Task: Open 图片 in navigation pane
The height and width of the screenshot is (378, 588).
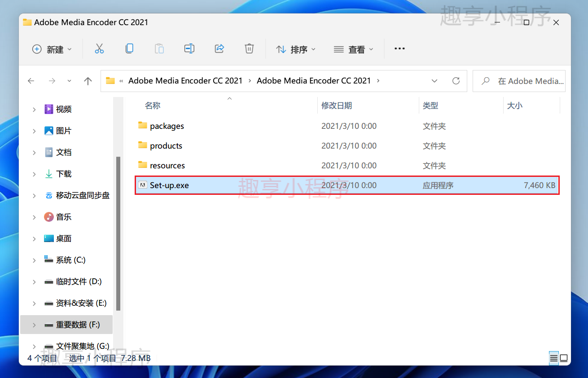Action: pos(64,131)
